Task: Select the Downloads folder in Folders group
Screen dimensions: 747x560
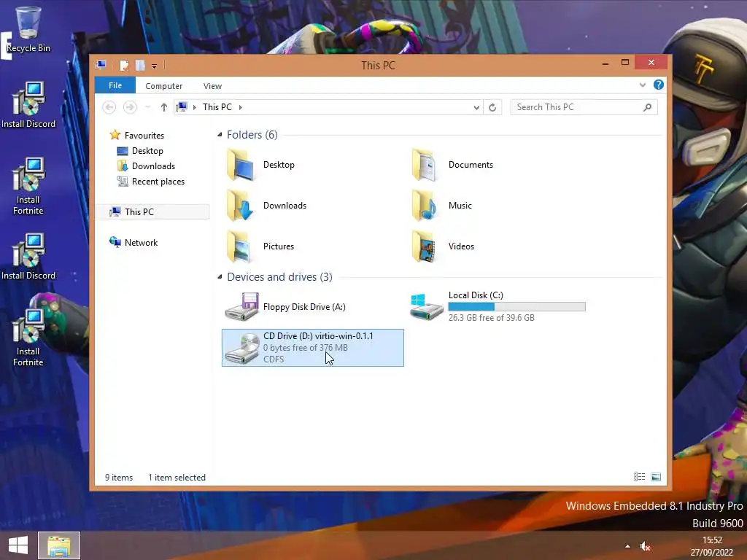Action: pyautogui.click(x=267, y=206)
